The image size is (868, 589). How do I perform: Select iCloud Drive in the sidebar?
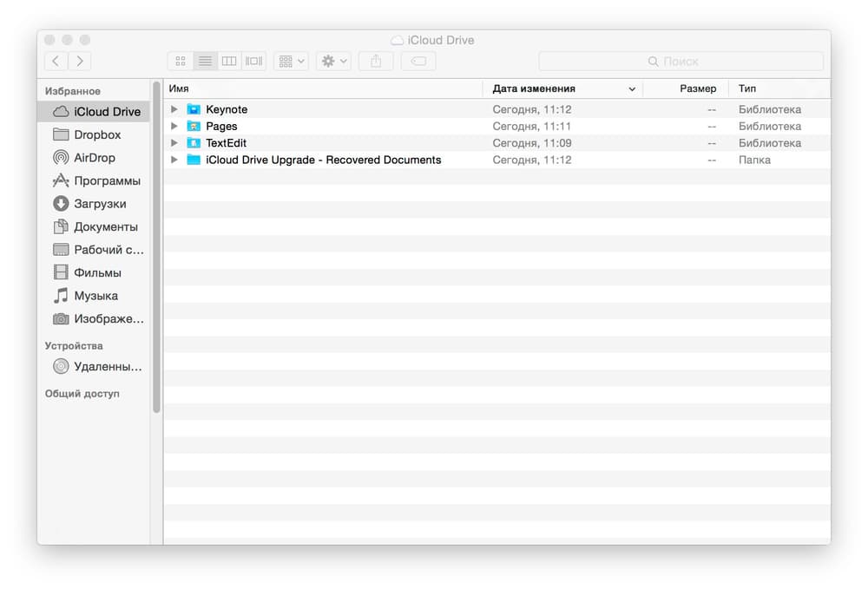pyautogui.click(x=94, y=112)
